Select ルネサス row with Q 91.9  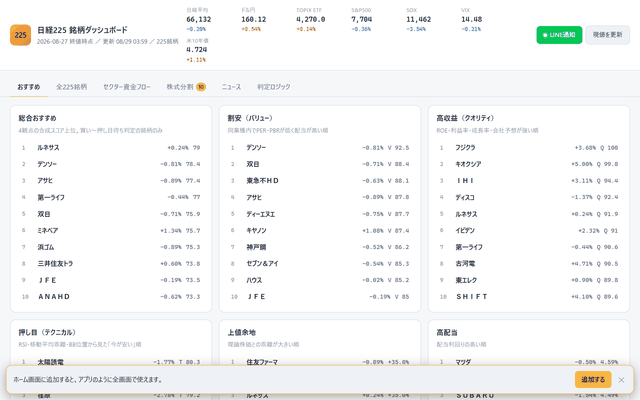(529, 214)
